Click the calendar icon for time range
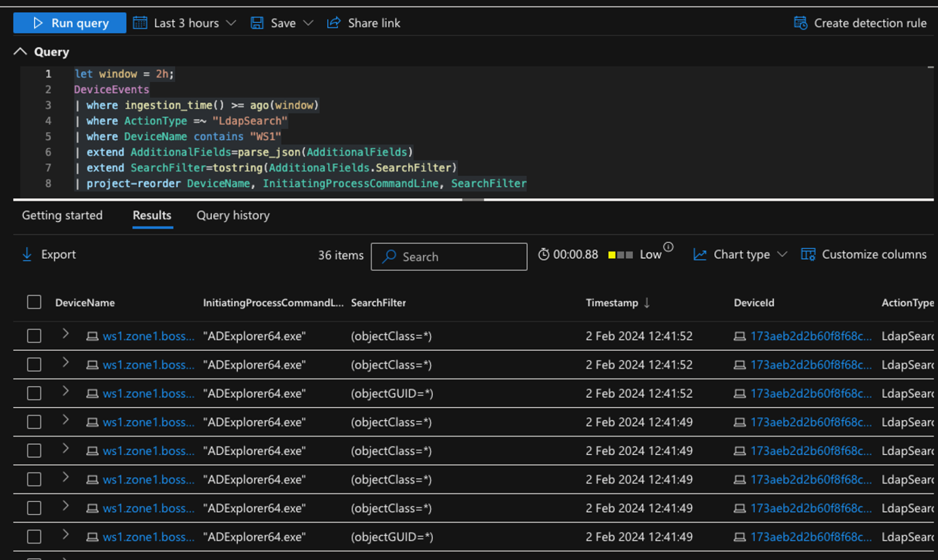This screenshot has height=560, width=938. 140,22
